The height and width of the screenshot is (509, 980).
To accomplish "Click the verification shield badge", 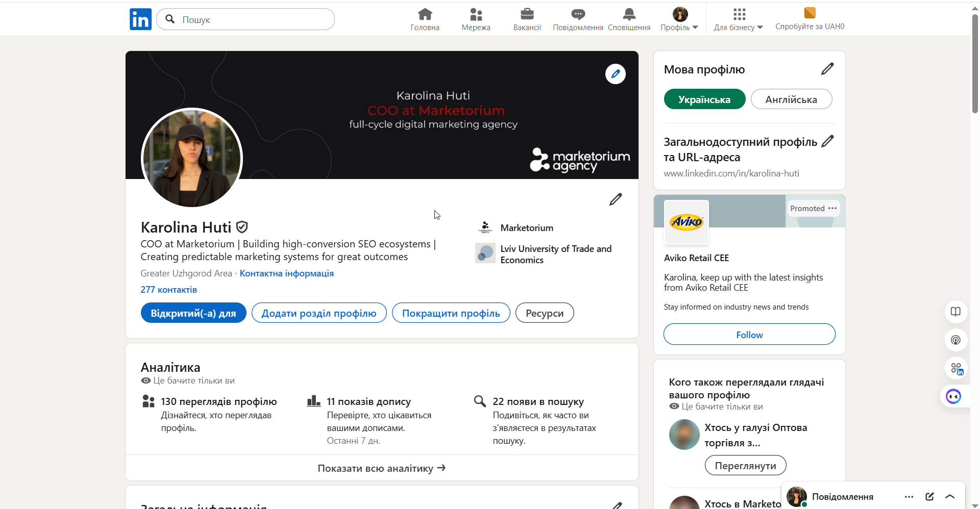I will coord(242,227).
